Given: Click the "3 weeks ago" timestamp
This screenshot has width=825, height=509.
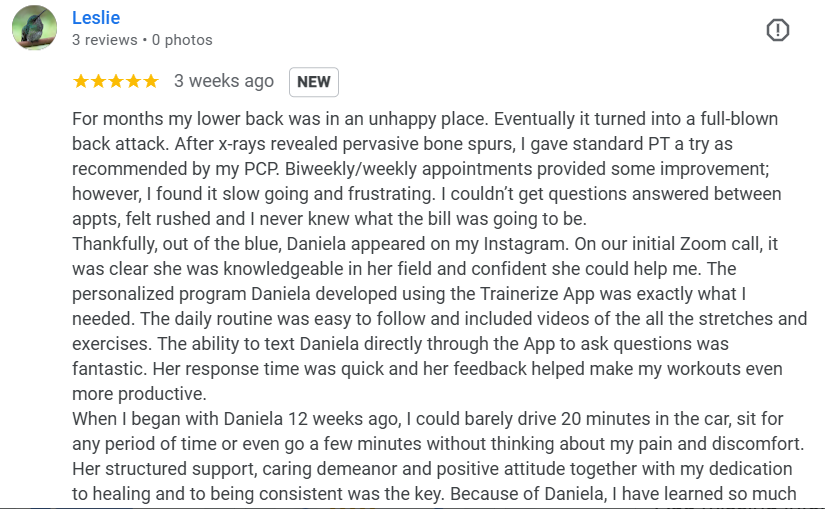Looking at the screenshot, I should 223,81.
